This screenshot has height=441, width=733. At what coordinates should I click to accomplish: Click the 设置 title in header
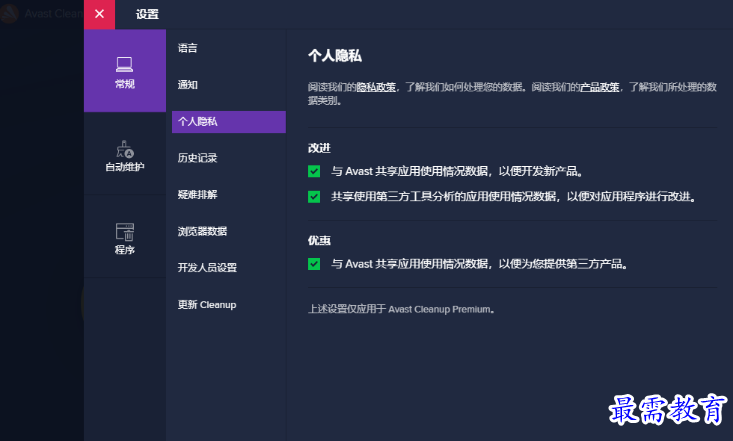click(147, 14)
